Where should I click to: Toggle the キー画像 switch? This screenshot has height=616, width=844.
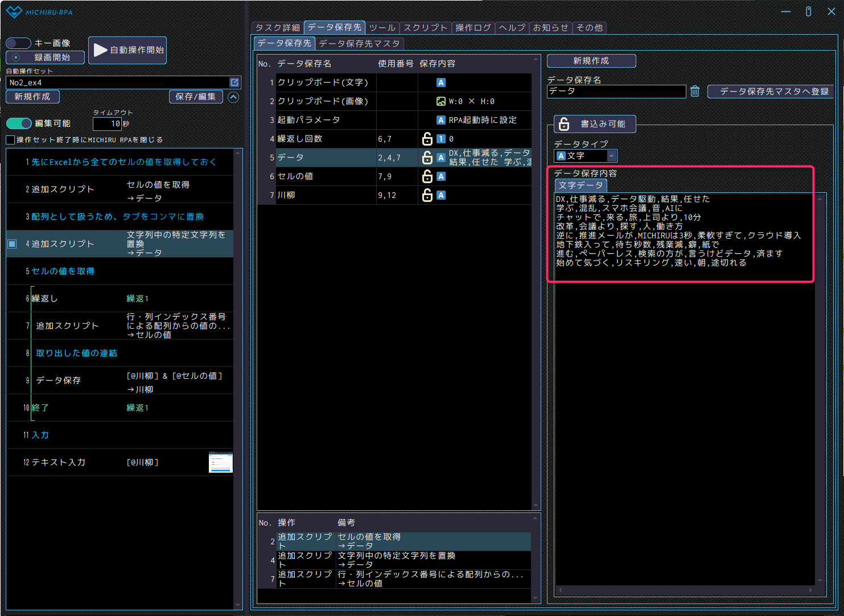[18, 43]
